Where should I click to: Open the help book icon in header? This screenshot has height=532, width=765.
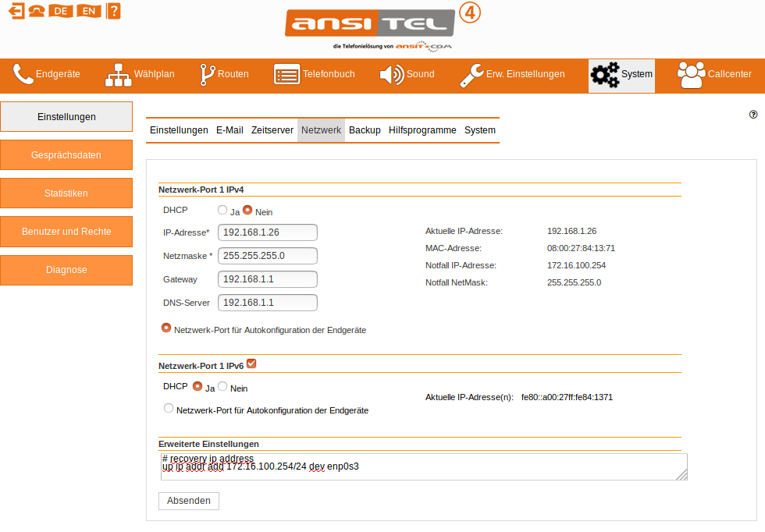click(x=113, y=11)
